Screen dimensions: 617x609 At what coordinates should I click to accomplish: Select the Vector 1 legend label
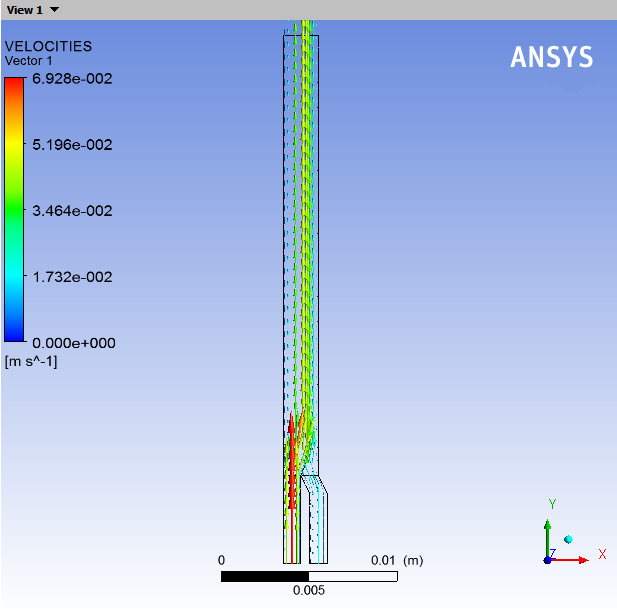[x=28, y=61]
